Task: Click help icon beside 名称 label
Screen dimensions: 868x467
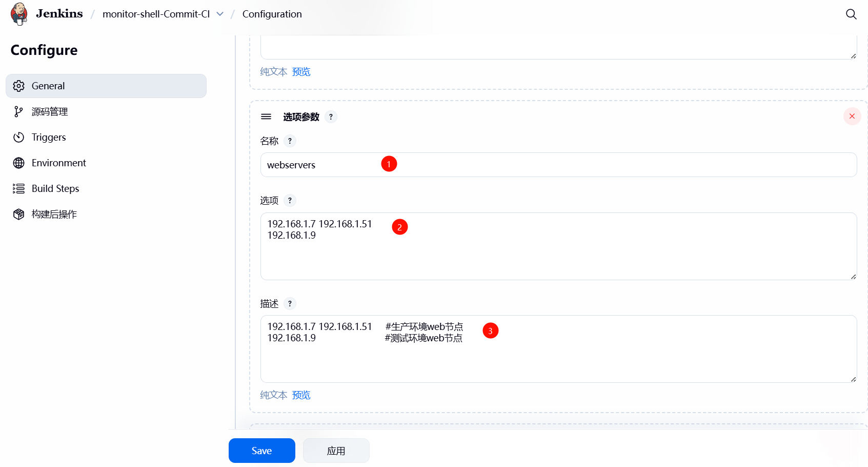Action: (290, 141)
